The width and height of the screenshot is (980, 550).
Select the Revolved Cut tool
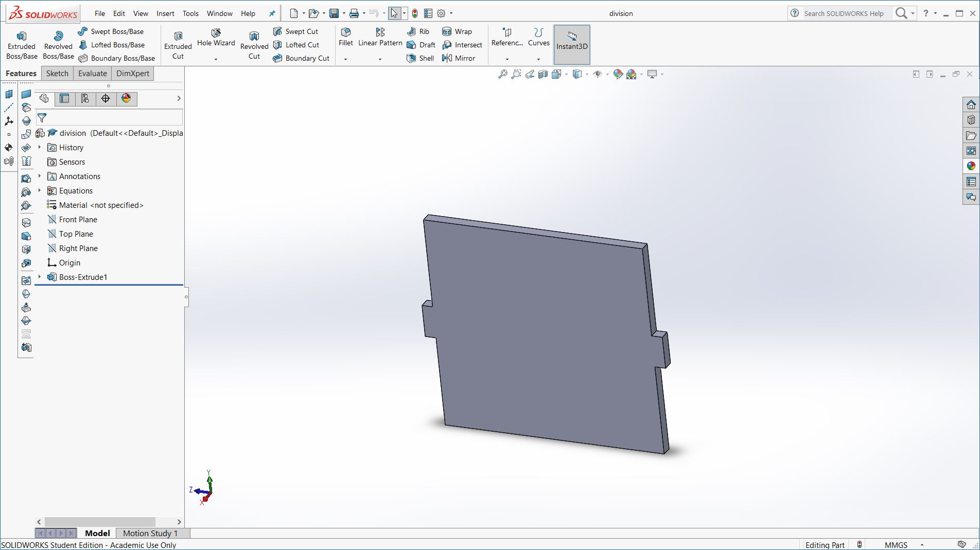[x=254, y=45]
